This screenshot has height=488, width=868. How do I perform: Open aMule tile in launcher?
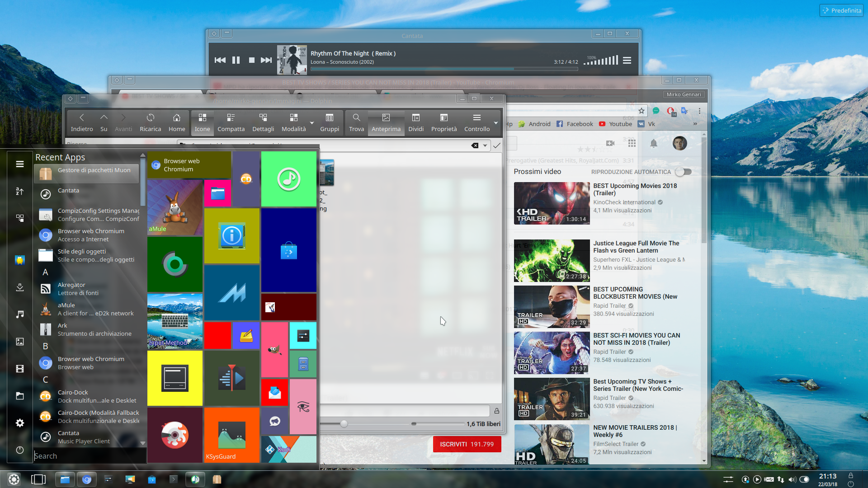175,207
